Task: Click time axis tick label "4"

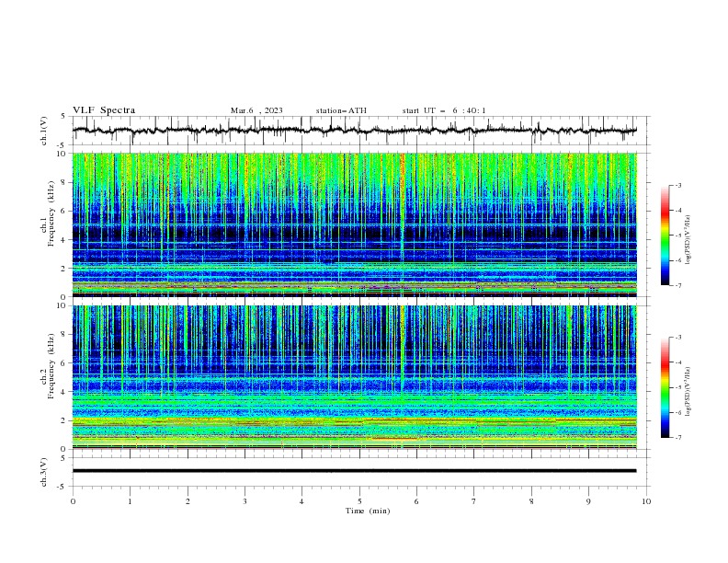Action: click(x=302, y=501)
